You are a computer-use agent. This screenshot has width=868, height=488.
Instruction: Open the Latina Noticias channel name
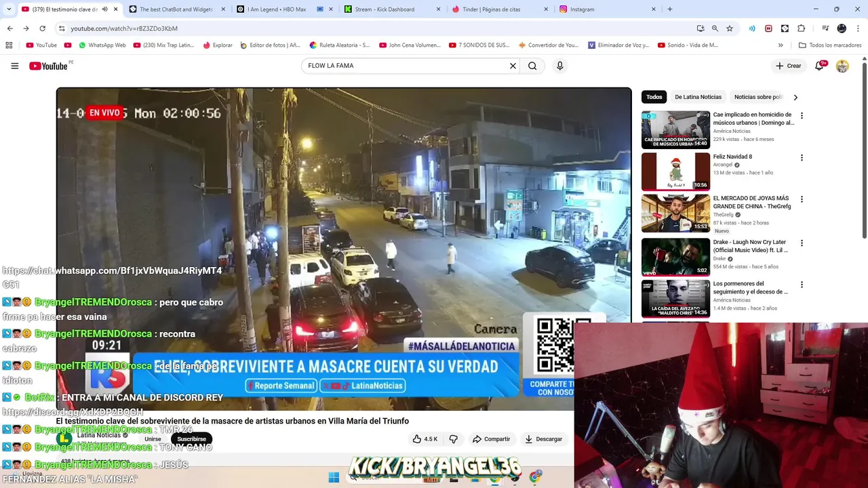[x=99, y=435]
